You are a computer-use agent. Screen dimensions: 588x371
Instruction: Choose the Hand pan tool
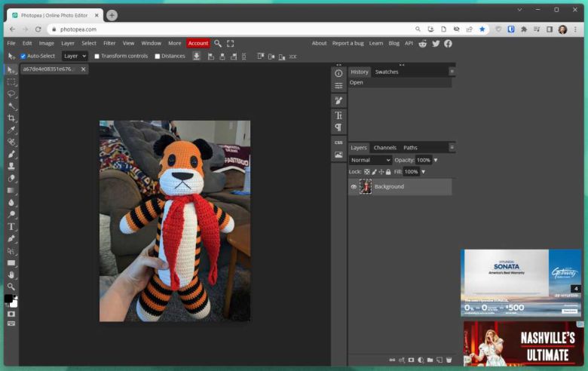pyautogui.click(x=11, y=274)
